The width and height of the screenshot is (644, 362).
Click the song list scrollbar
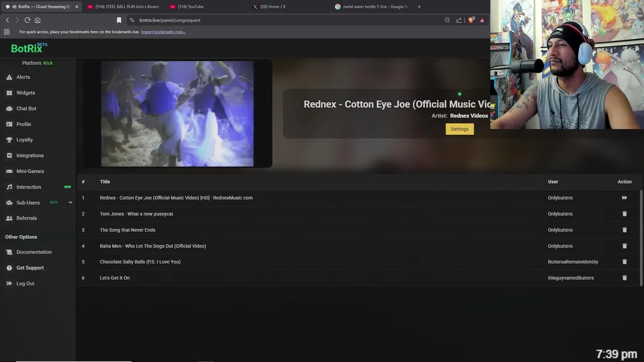[x=641, y=237]
